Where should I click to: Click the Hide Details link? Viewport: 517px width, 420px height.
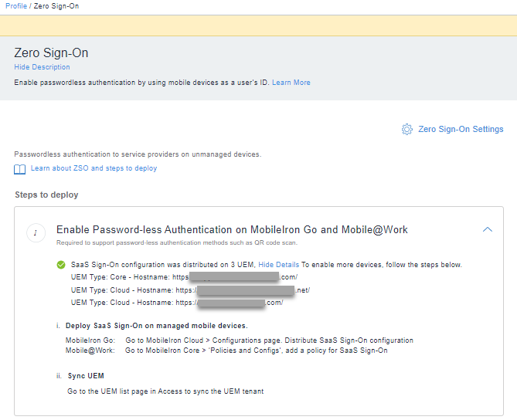coord(278,265)
